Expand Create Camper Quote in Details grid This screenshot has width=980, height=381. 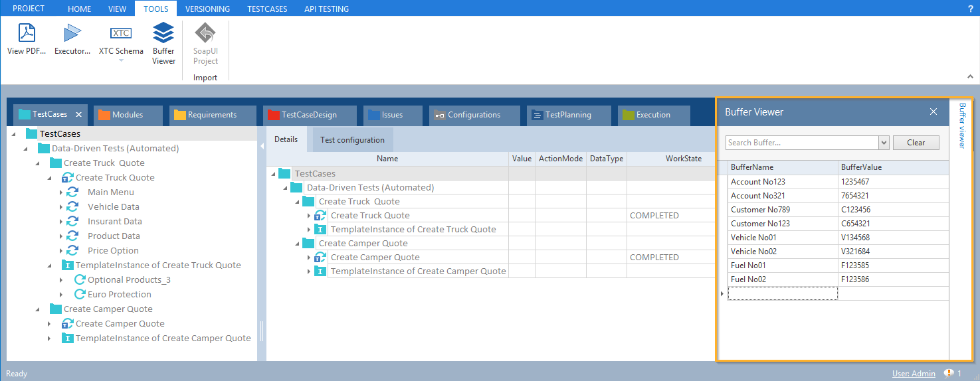click(309, 258)
